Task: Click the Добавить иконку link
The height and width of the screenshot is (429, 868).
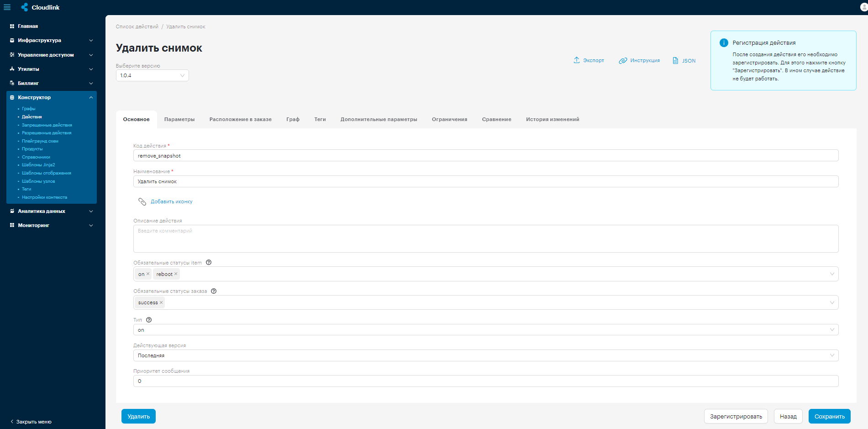Action: point(172,201)
